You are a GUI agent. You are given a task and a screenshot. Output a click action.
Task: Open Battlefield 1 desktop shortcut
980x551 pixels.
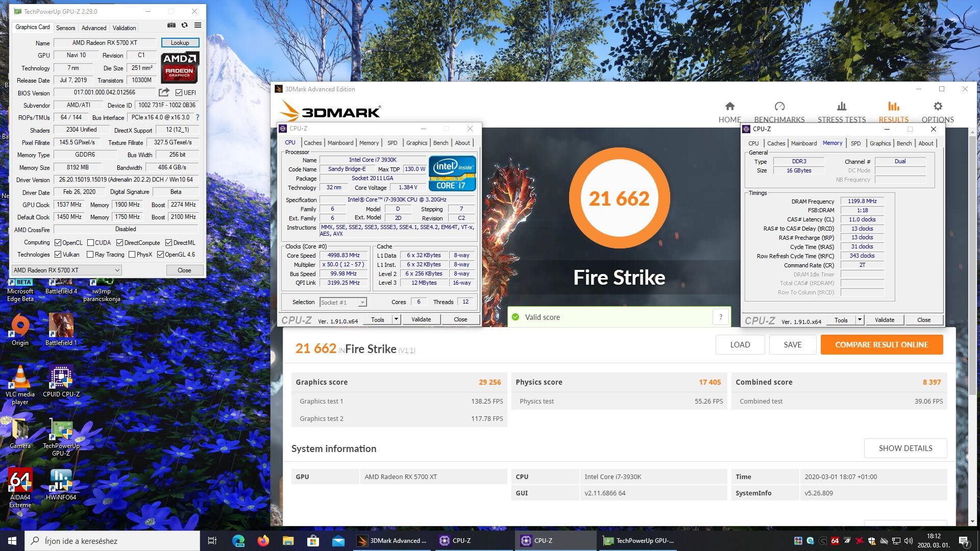pyautogui.click(x=61, y=330)
